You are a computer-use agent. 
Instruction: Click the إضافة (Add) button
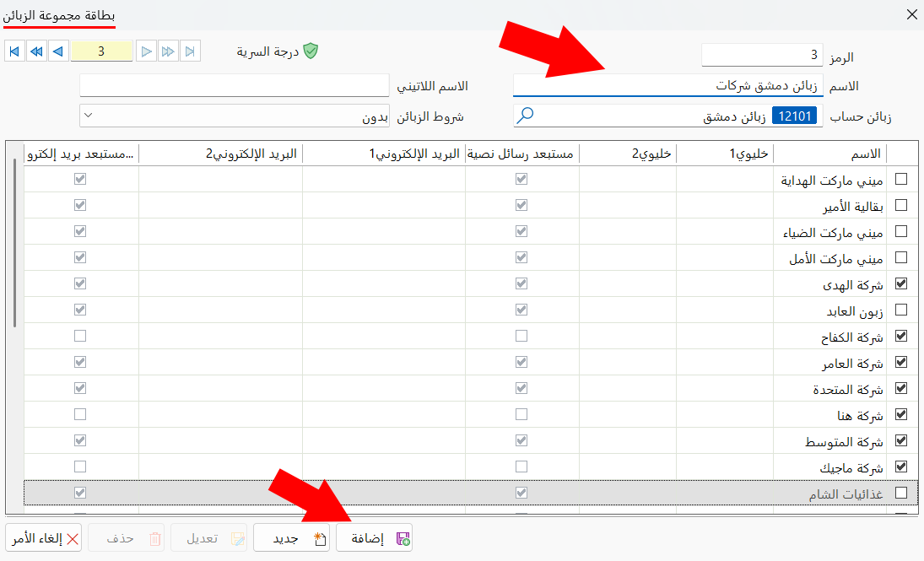click(374, 538)
